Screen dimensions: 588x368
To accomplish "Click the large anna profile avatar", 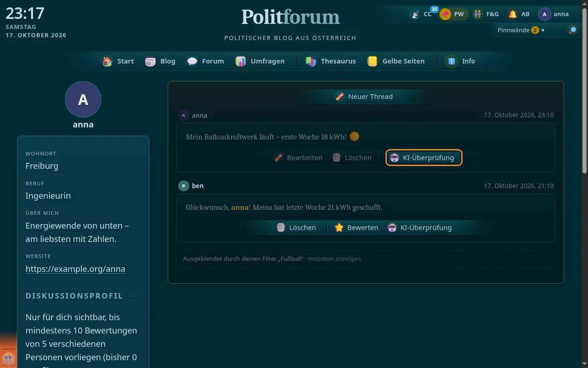I will tap(83, 99).
